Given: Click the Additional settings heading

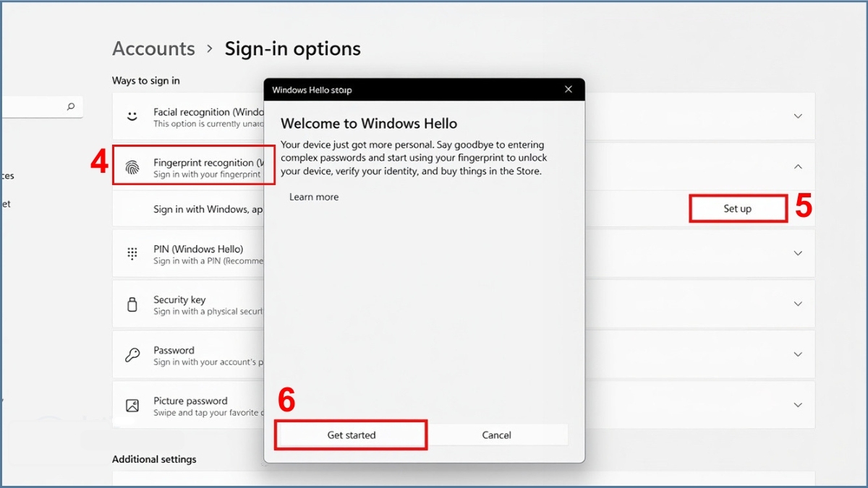Looking at the screenshot, I should (x=154, y=459).
